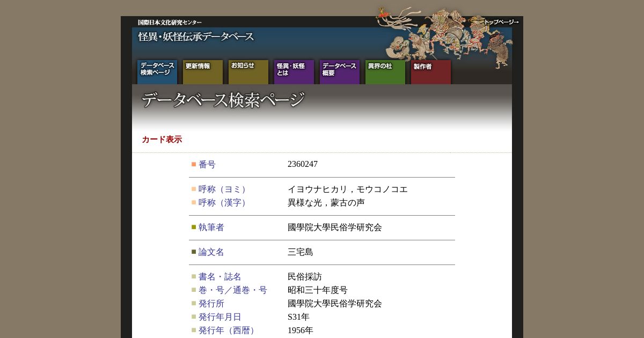This screenshot has height=338, width=644.
Task: Select the title 三宅島
Action: coord(301,252)
